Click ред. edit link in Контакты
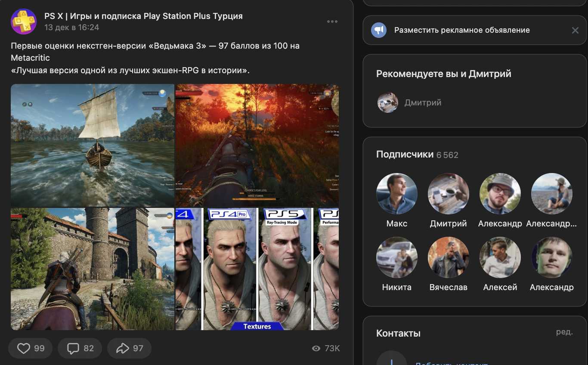The height and width of the screenshot is (365, 588). coord(564,332)
